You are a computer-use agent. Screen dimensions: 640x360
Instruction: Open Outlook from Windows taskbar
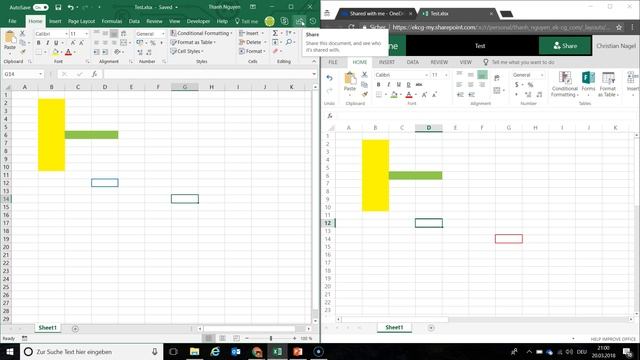point(236,351)
